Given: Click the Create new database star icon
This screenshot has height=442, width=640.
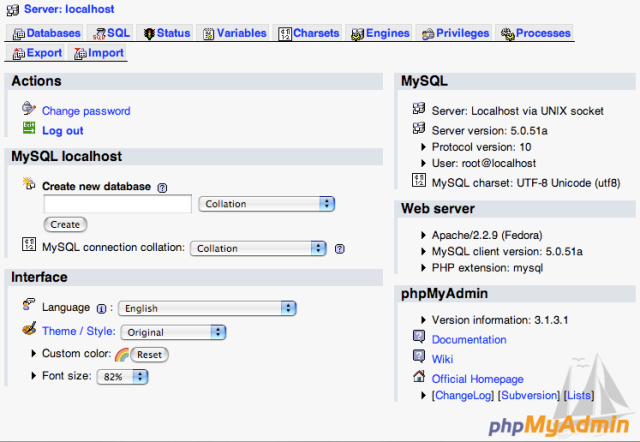Looking at the screenshot, I should coord(29,183).
